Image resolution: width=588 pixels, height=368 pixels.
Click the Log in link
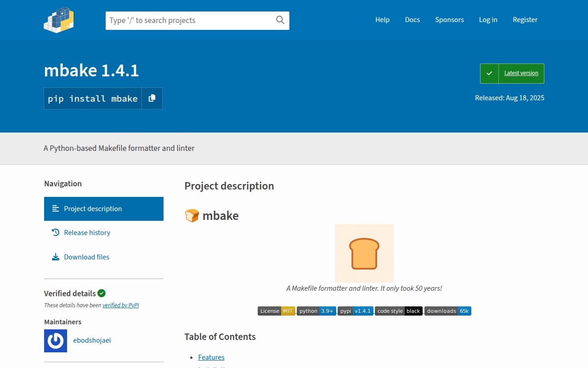488,20
